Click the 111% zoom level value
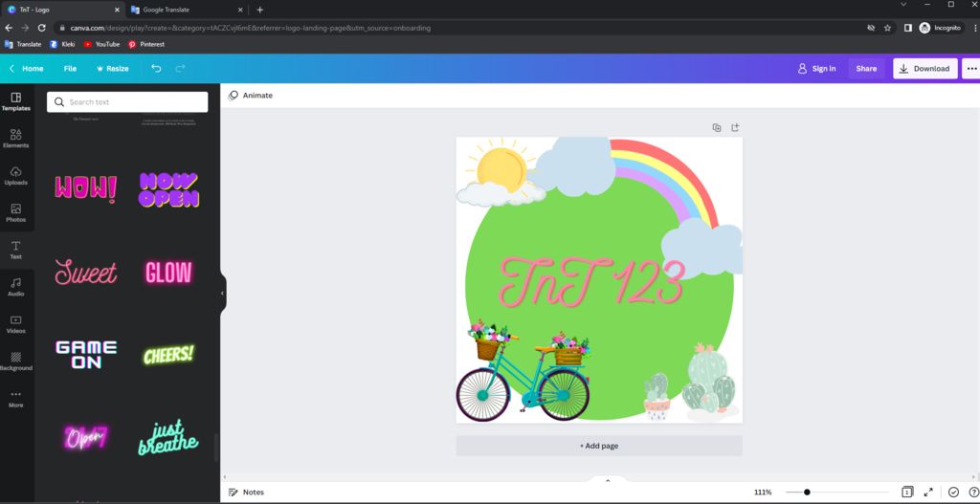The height and width of the screenshot is (504, 980). coord(763,493)
